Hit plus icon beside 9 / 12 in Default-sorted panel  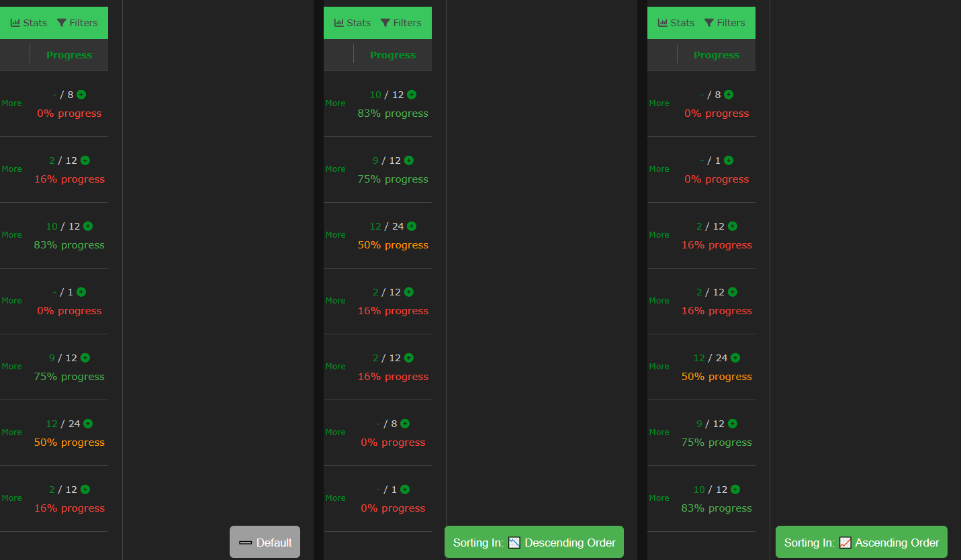85,358
